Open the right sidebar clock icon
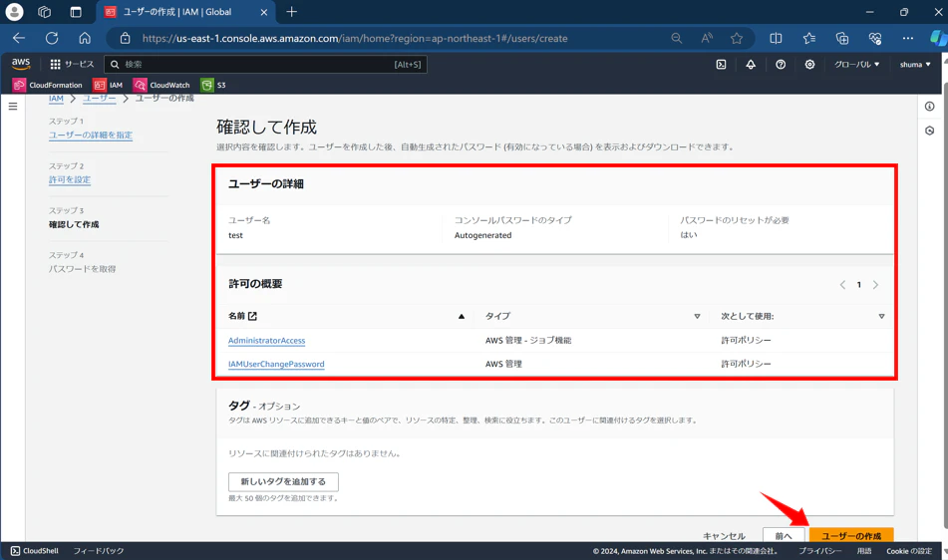948x560 pixels. (x=930, y=131)
